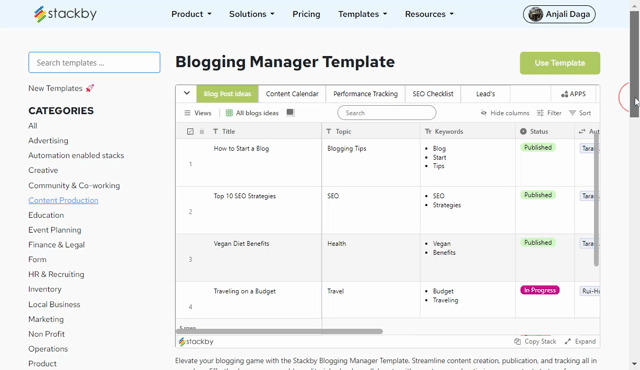640x370 pixels.
Task: Focus the Search templates field
Action: [94, 62]
